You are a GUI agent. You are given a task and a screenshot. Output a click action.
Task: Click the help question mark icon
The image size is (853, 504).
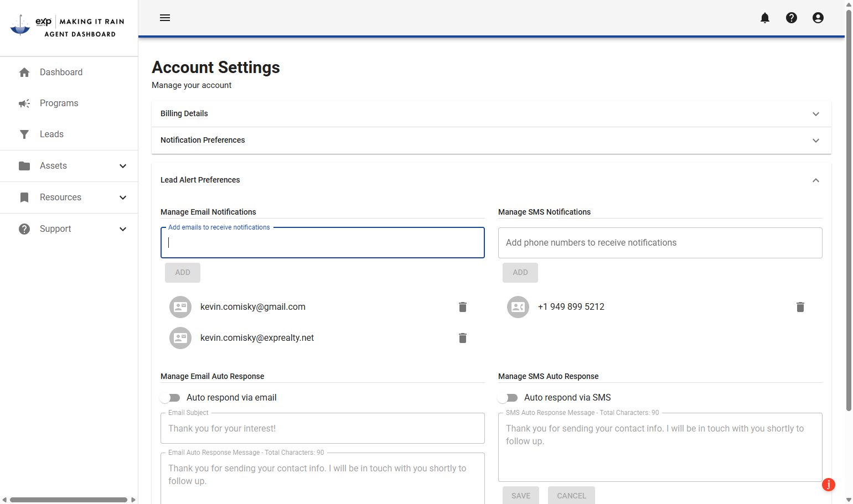point(792,18)
